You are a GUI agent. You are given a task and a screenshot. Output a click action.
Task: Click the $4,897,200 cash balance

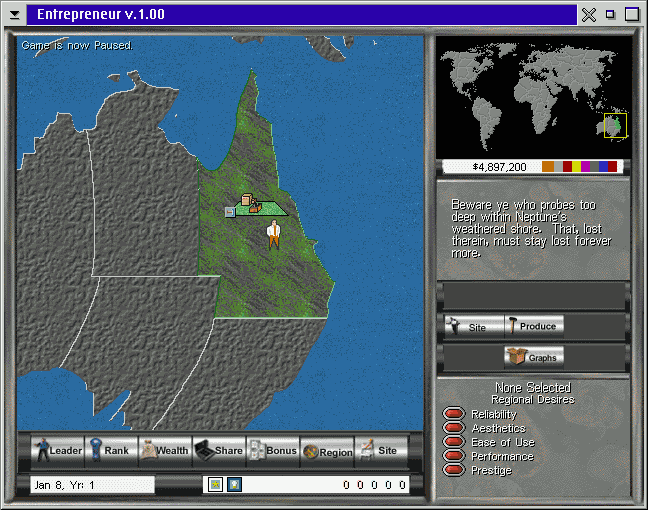pos(499,167)
